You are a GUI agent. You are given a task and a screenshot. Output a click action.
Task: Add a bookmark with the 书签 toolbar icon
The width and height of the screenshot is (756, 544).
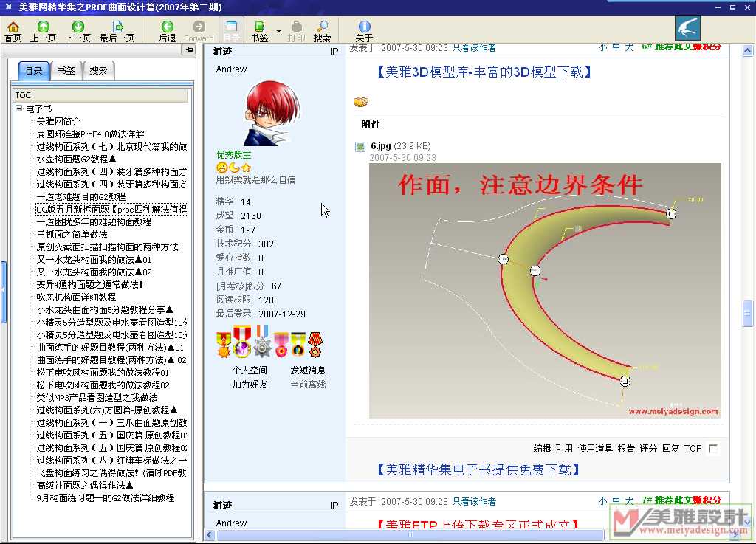(259, 31)
